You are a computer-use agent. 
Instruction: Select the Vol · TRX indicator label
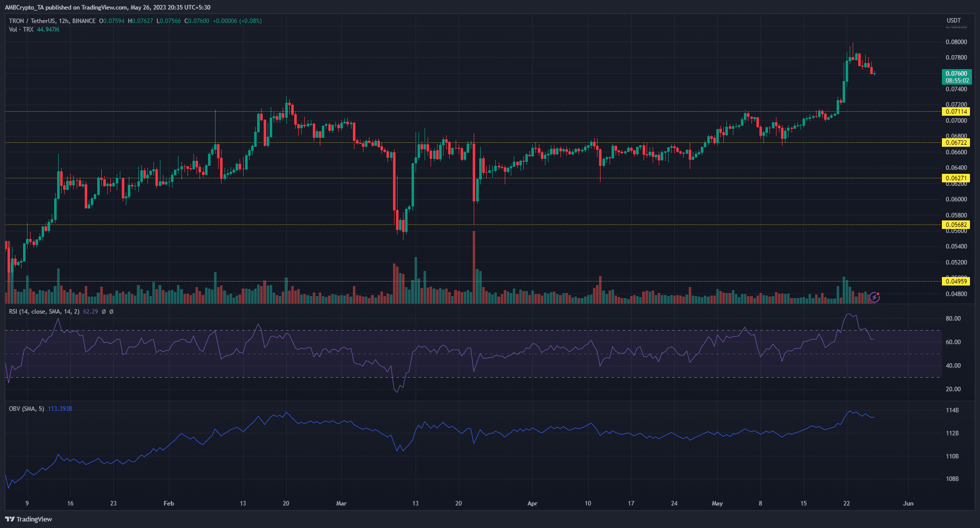point(21,30)
